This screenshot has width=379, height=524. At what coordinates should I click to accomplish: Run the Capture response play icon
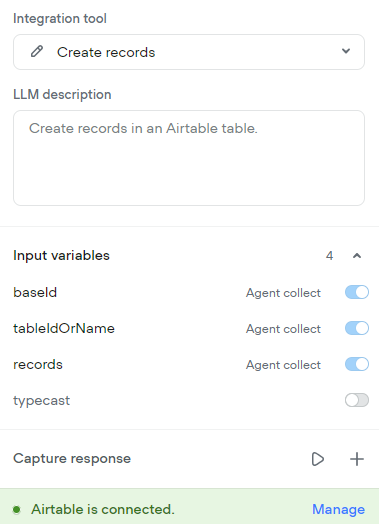318,459
